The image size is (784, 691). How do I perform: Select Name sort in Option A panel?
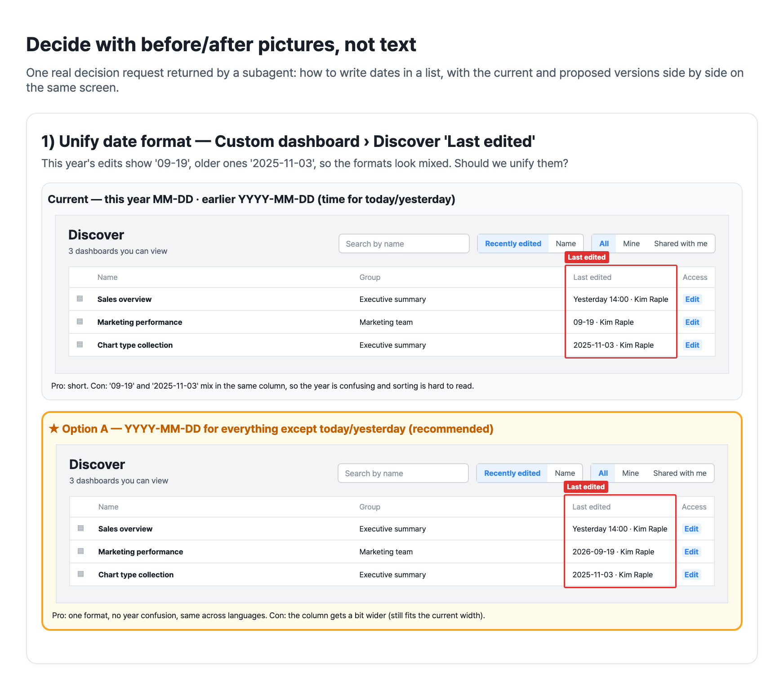click(565, 473)
